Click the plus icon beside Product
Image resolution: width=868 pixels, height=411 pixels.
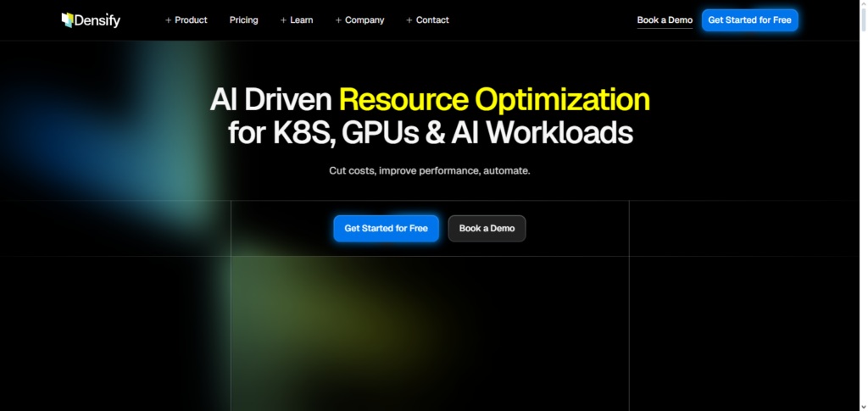click(x=169, y=20)
